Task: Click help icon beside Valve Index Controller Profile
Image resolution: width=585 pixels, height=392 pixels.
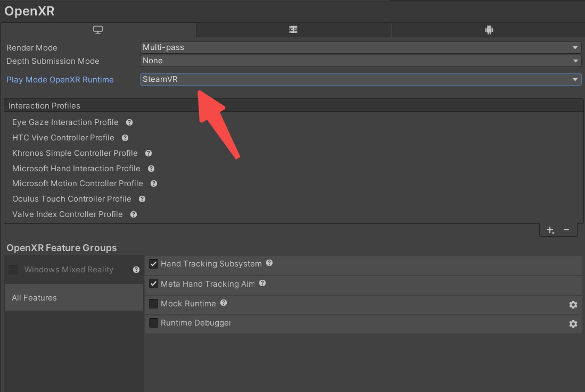Action: pos(134,214)
